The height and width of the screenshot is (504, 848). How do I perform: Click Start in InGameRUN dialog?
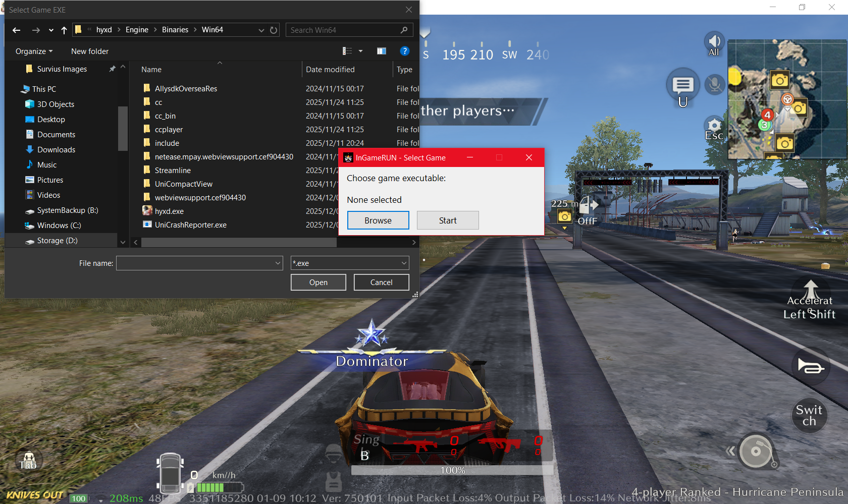point(448,220)
